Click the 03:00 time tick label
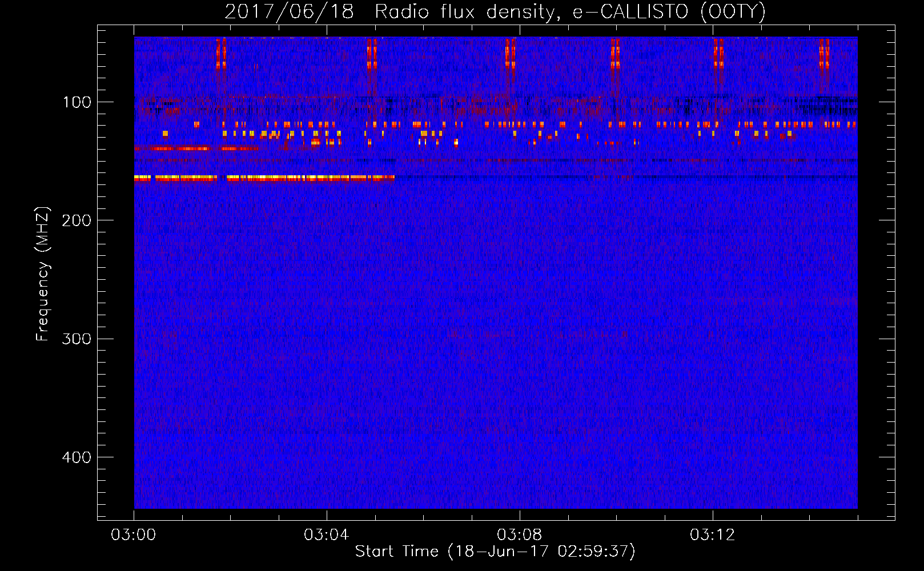The width and height of the screenshot is (924, 571). coord(134,535)
